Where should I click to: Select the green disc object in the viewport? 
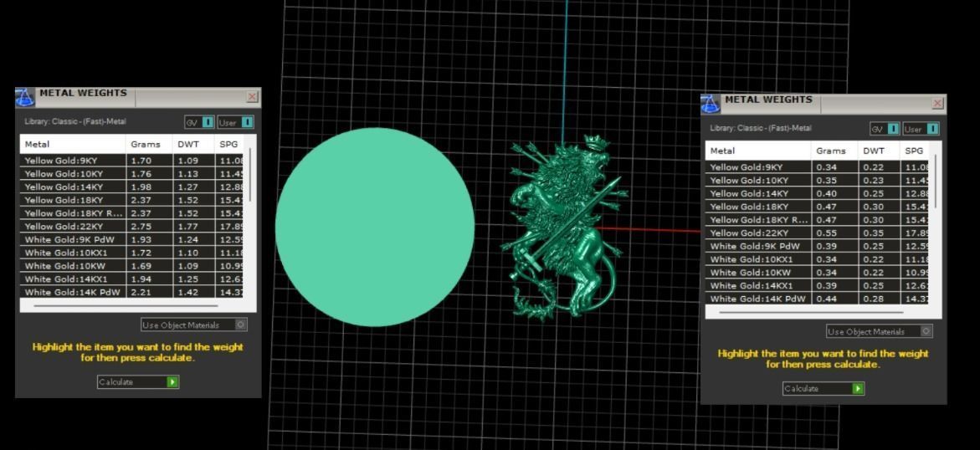[375, 227]
